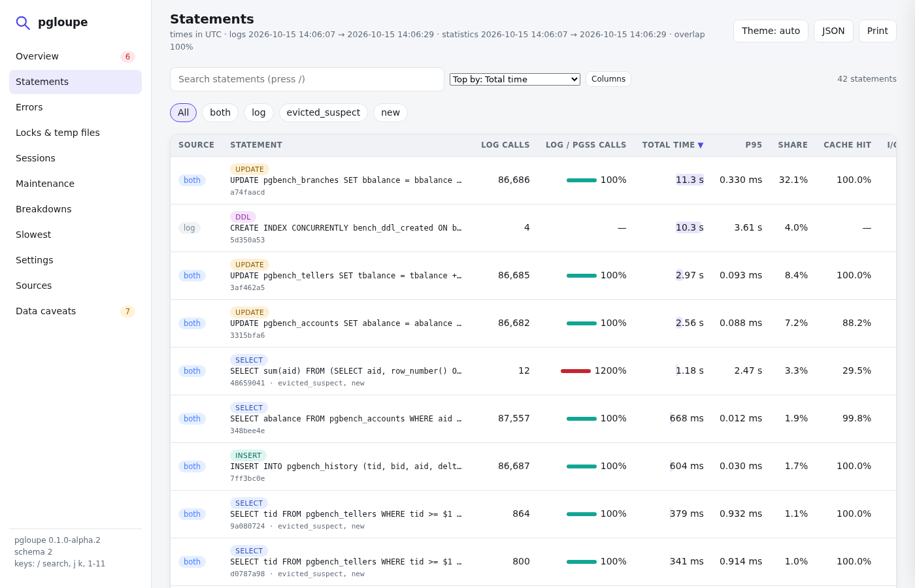The height and width of the screenshot is (588, 915).
Task: Open the UPDATE pgbench_branches statement row
Action: pos(533,180)
